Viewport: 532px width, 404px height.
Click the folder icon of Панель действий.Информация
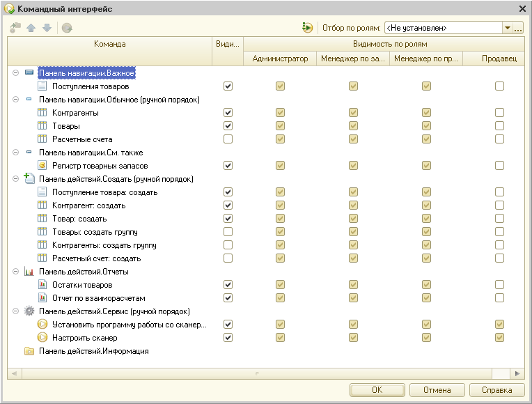coord(29,351)
